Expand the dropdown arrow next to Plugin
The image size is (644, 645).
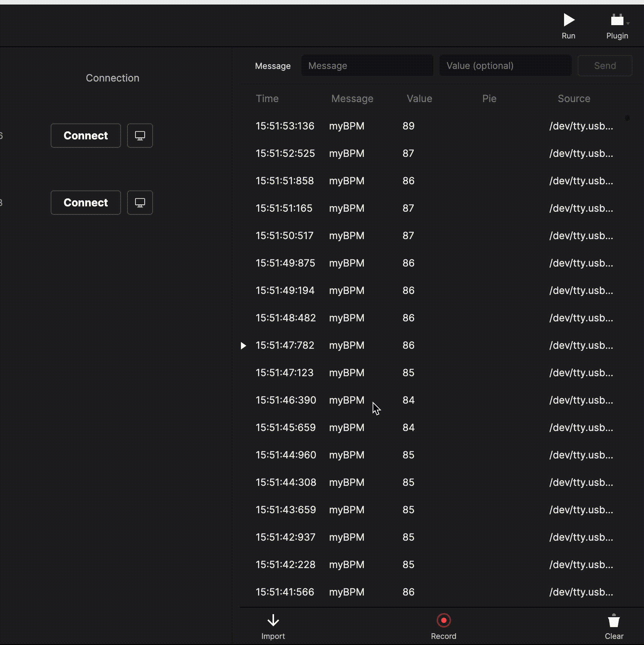[627, 23]
